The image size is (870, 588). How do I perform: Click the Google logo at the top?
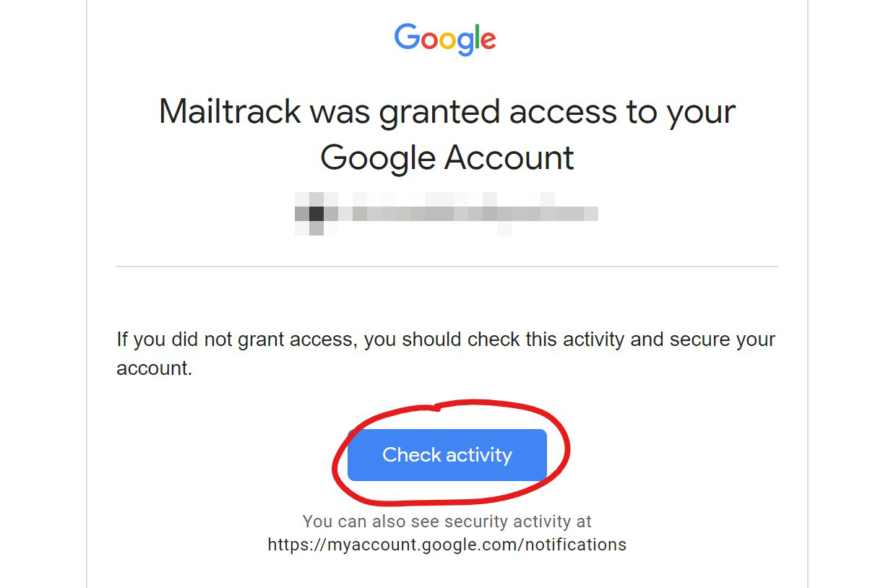click(445, 39)
